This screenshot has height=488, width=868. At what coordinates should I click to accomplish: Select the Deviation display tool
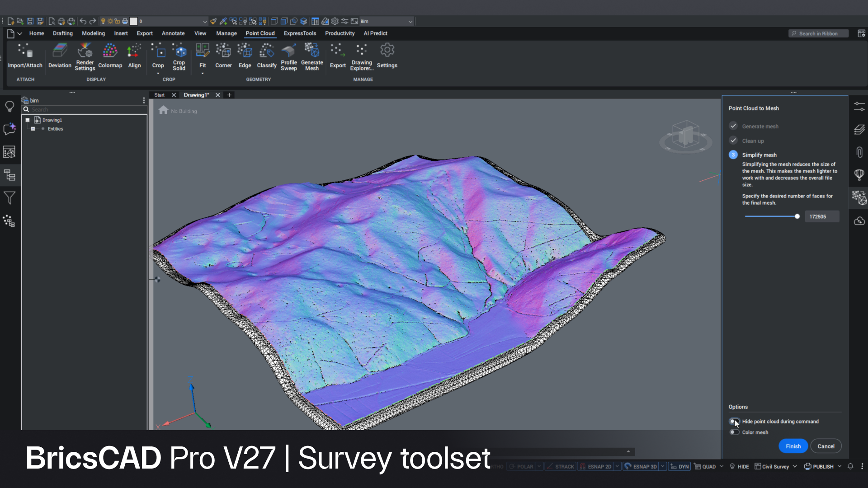pos(60,56)
